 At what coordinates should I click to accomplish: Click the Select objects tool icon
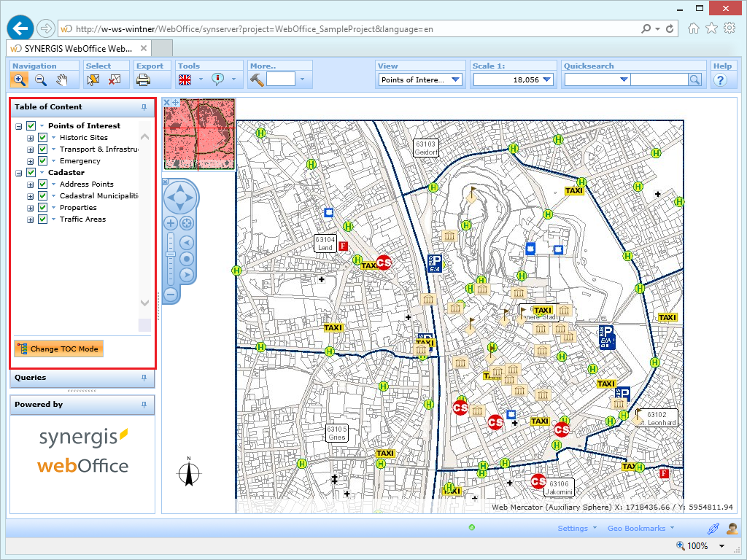point(93,79)
